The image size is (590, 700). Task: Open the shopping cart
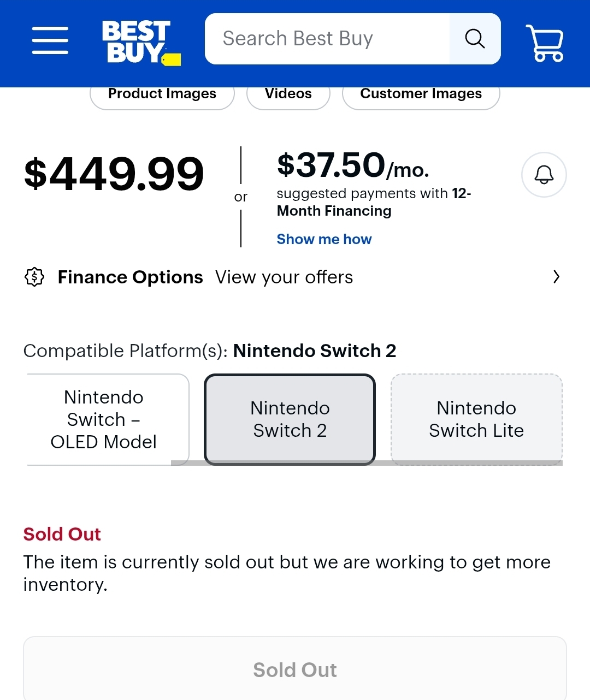click(x=545, y=43)
